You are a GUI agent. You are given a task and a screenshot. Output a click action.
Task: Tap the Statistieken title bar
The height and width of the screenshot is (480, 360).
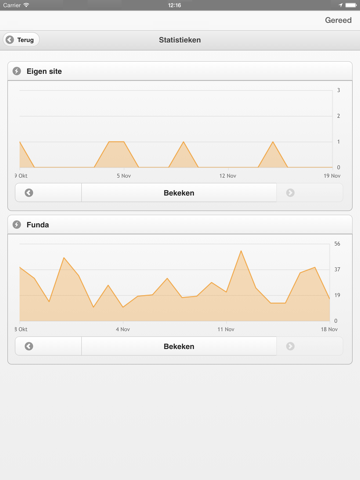(180, 40)
